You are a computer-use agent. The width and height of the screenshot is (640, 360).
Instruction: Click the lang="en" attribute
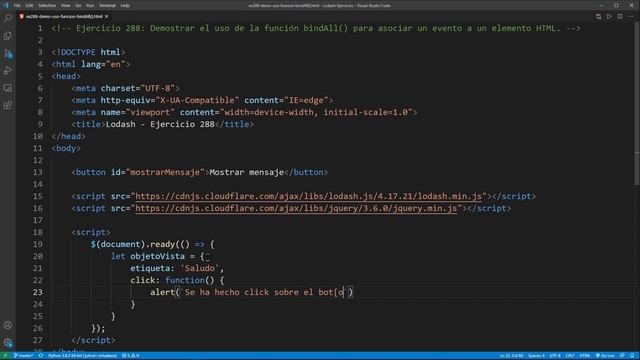pyautogui.click(x=103, y=64)
